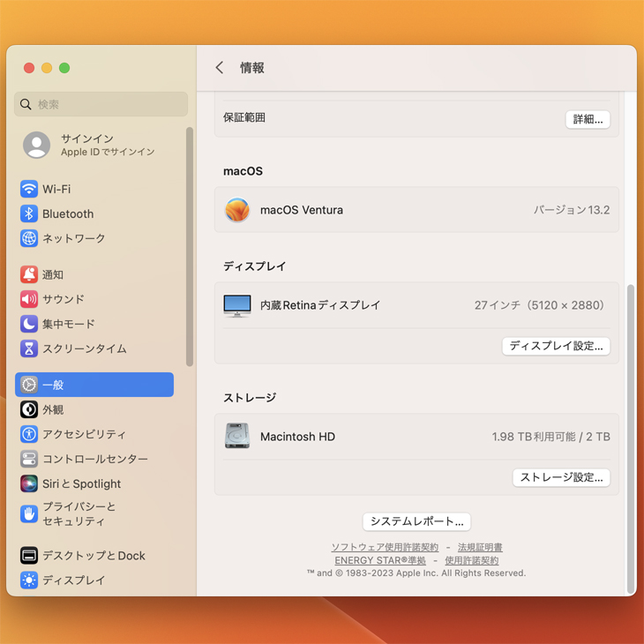Select スクリーンタイム hourglass icon
The height and width of the screenshot is (644, 644).
(x=29, y=349)
